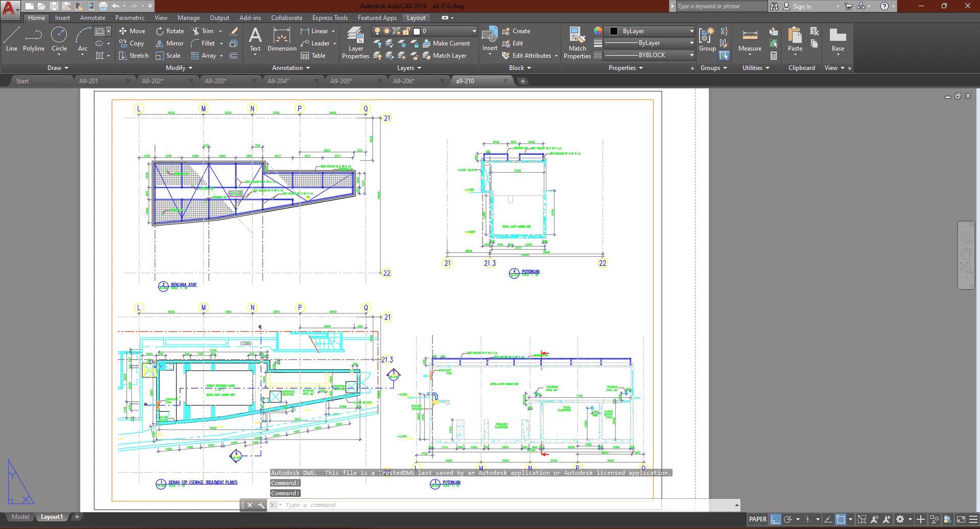
Task: Click the Sign In button
Action: click(801, 7)
